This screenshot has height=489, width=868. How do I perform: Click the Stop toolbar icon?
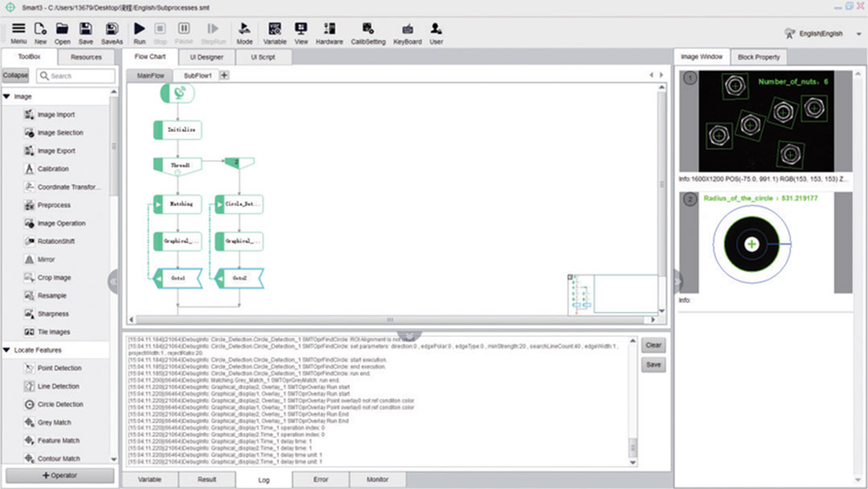[160, 33]
